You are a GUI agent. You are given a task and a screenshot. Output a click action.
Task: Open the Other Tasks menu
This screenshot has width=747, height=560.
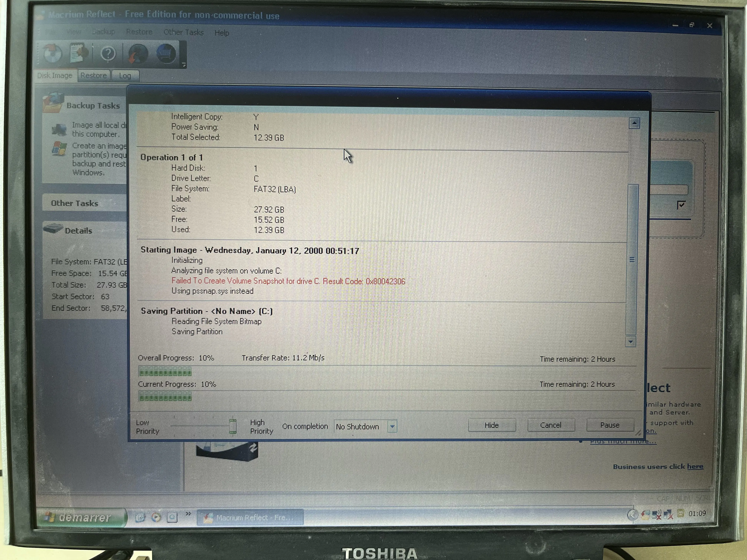coord(183,32)
